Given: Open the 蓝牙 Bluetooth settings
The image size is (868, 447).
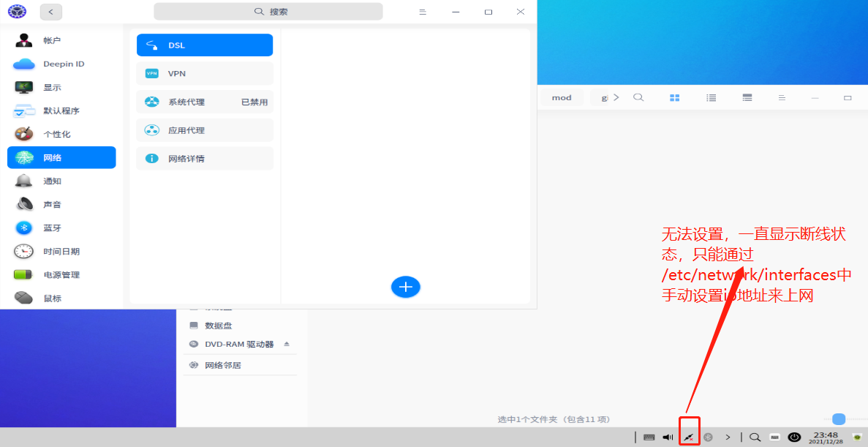Looking at the screenshot, I should coord(61,228).
